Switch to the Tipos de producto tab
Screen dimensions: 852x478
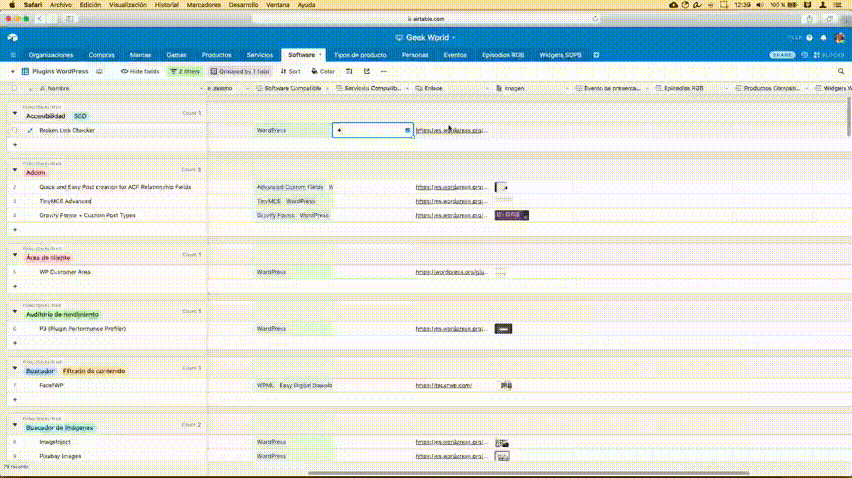tap(360, 55)
